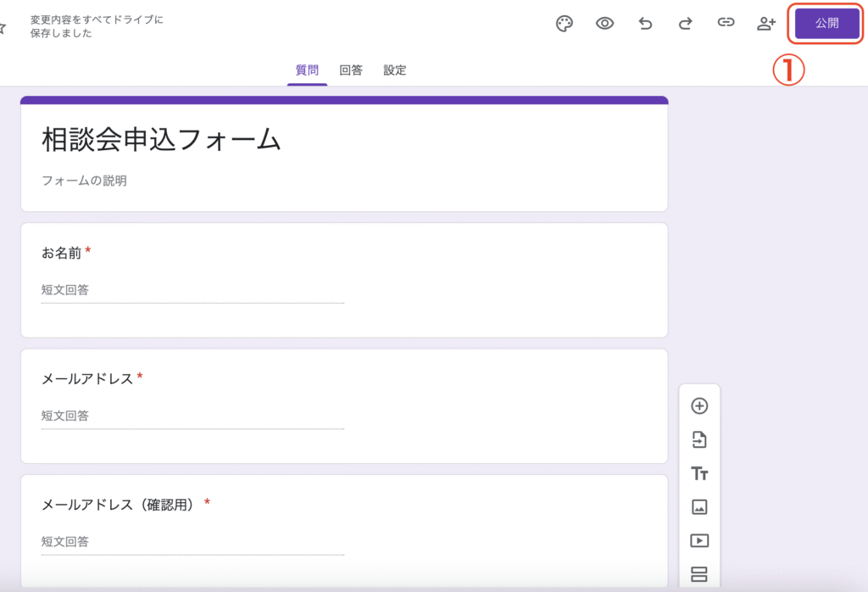Add collaborators with the person-plus icon

(766, 23)
